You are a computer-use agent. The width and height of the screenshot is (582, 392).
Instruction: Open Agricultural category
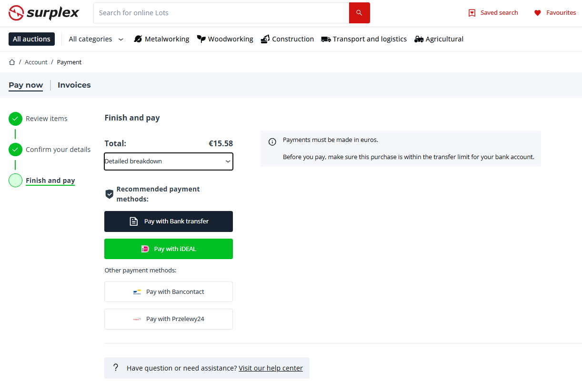pos(439,39)
